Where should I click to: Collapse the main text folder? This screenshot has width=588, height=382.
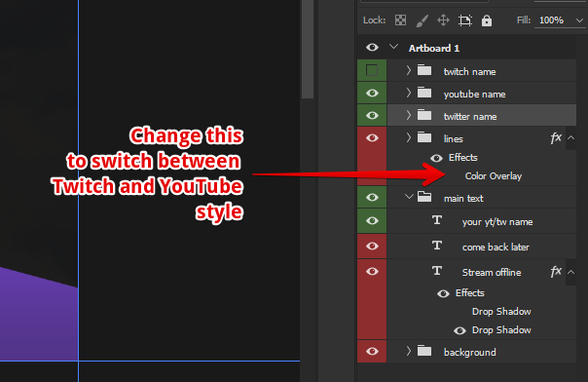click(x=409, y=196)
